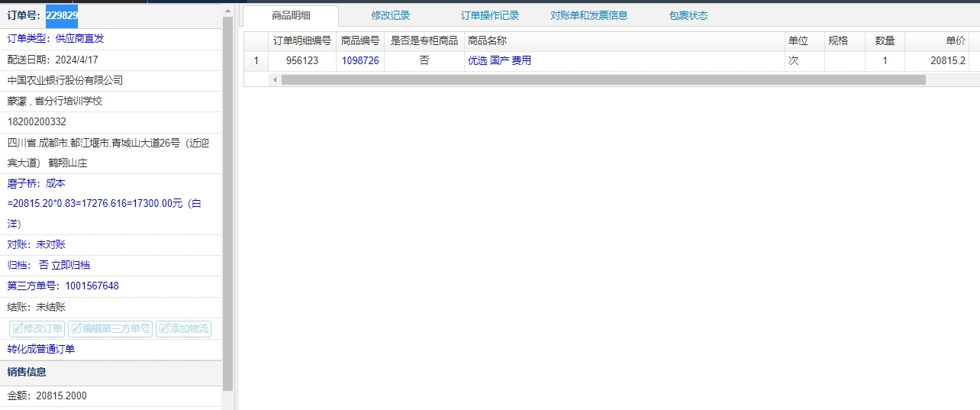Click the 单位 column header
The height and width of the screenshot is (410, 980).
tap(804, 40)
